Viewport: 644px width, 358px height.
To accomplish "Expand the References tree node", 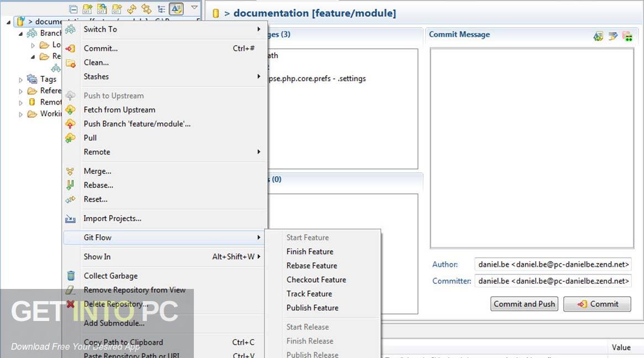I will pyautogui.click(x=20, y=91).
